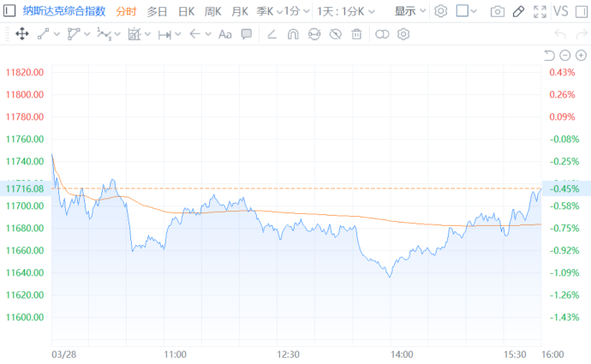Zoom in the chart with plus icon

(581, 56)
